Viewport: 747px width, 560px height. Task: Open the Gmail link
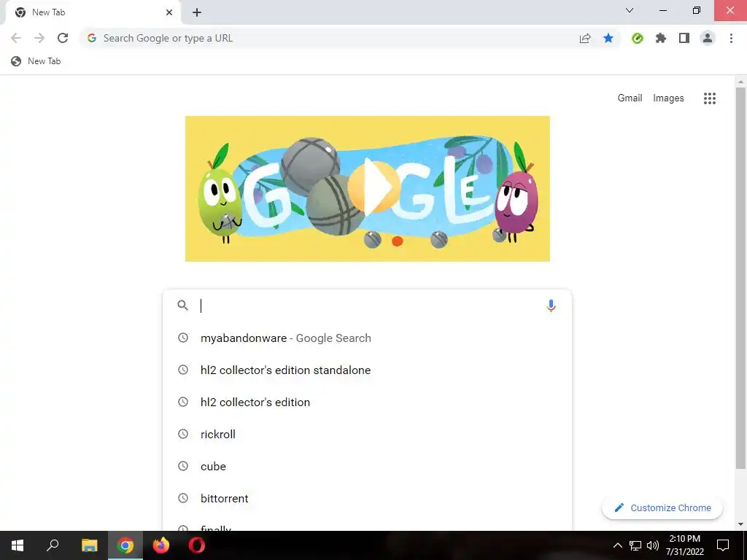[x=630, y=98]
